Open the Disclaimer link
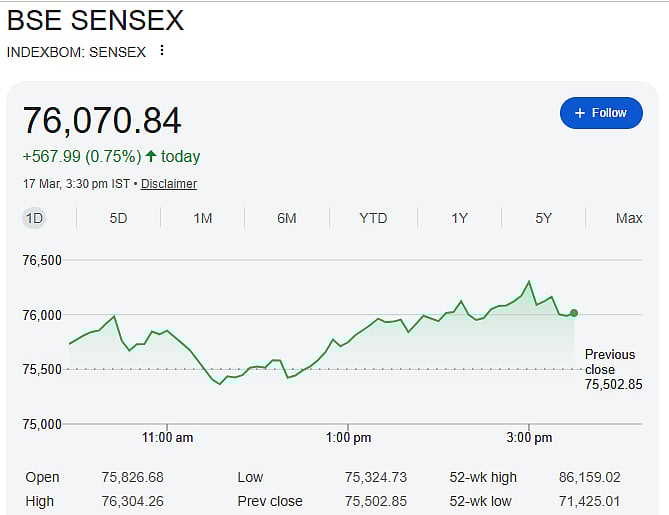 pos(168,184)
